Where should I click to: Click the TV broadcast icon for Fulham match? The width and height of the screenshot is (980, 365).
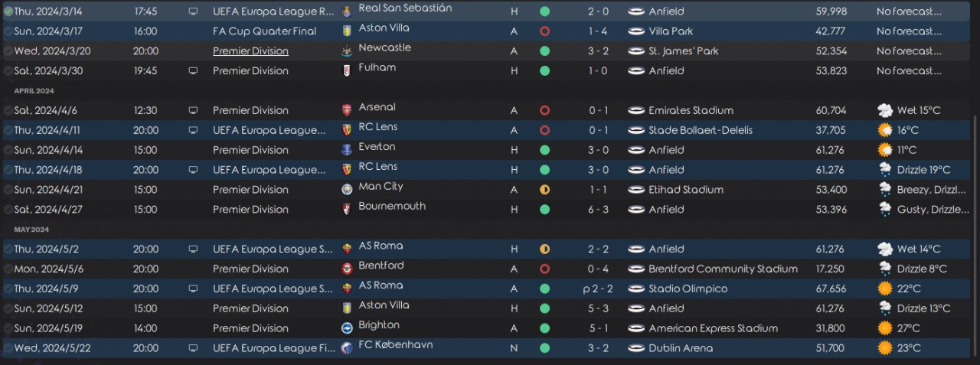192,70
